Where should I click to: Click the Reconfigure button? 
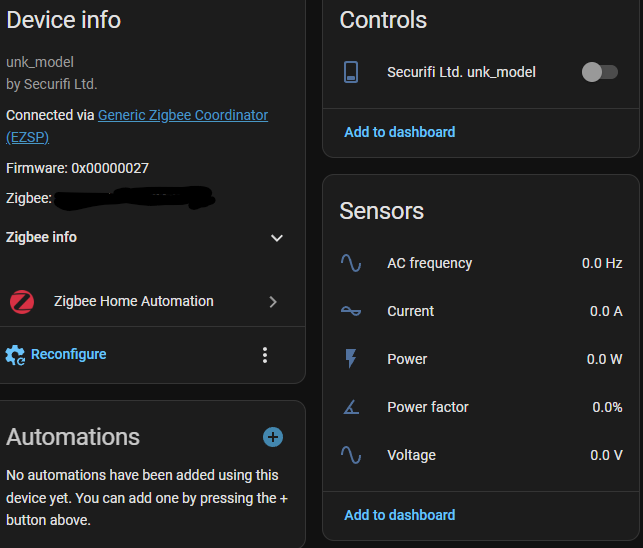[x=68, y=354]
